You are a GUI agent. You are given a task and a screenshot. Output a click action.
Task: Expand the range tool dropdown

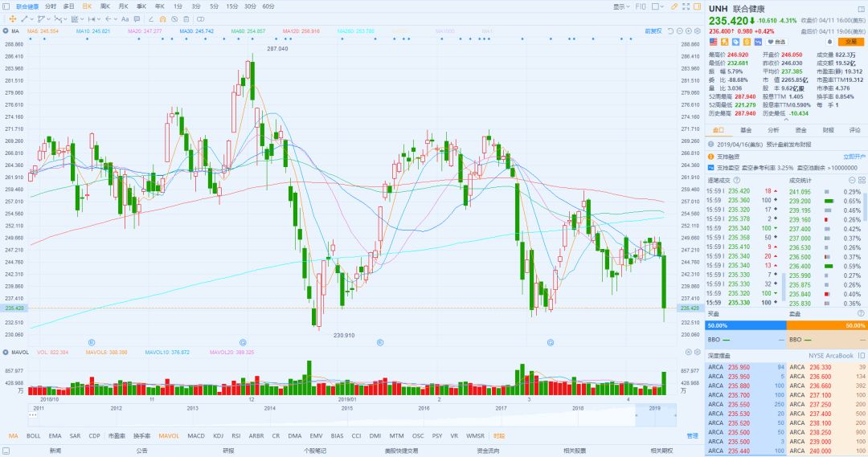(x=99, y=19)
